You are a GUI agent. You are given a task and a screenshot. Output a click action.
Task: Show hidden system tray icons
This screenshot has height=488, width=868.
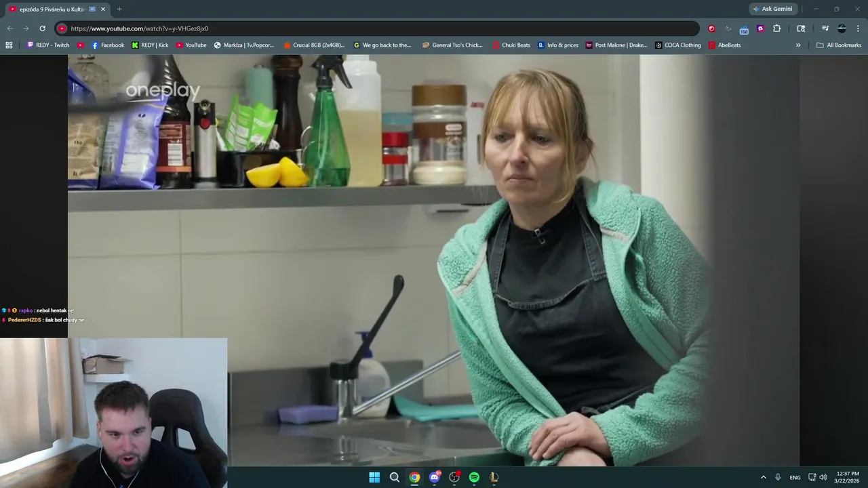tap(764, 477)
